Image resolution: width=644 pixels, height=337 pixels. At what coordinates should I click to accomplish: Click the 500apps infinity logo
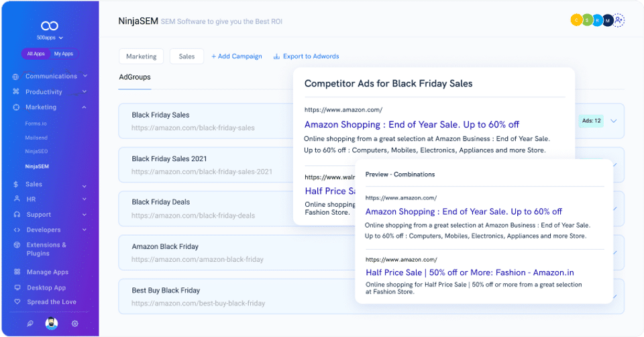click(x=50, y=26)
